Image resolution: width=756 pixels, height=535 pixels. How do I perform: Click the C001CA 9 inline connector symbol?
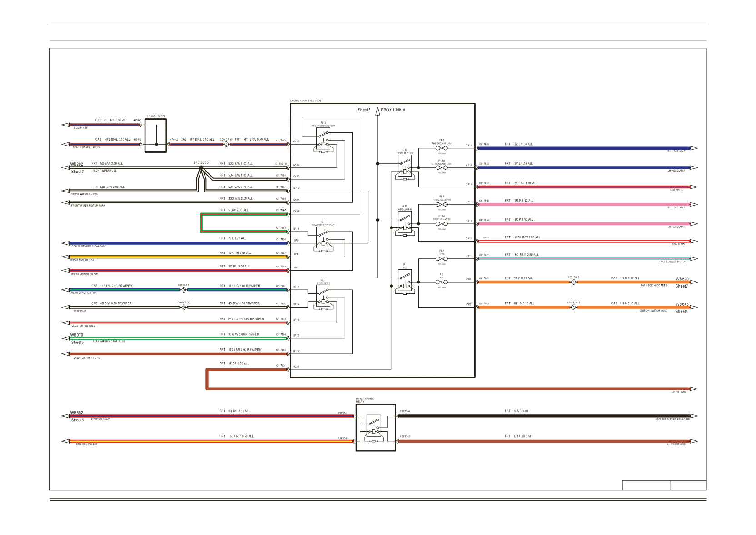point(184,290)
